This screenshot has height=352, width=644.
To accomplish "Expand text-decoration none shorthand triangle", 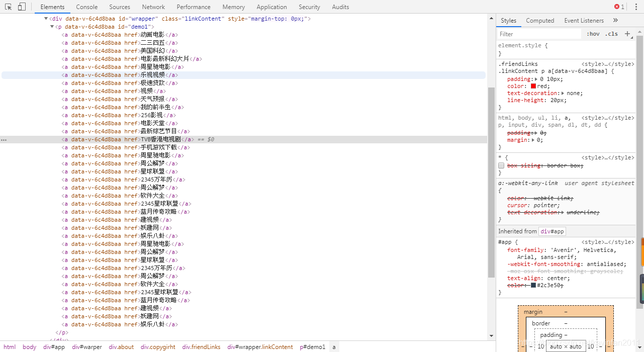I will [564, 93].
